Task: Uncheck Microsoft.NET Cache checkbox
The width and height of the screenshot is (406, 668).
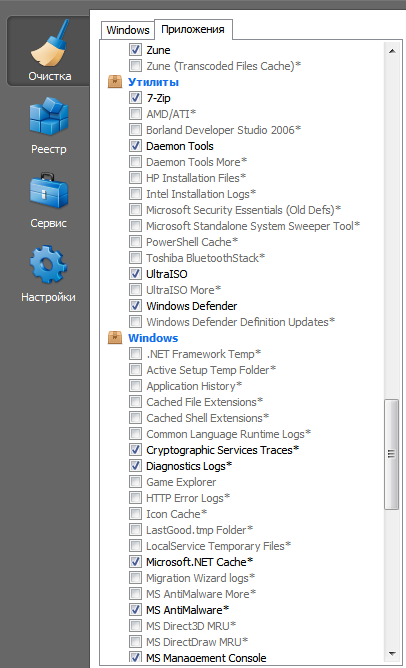Action: point(135,562)
